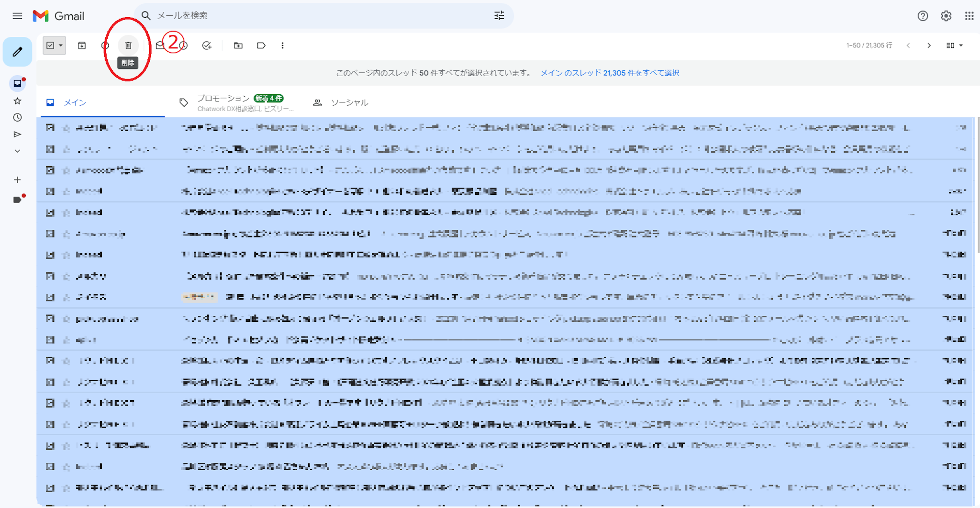Uncheck the second email row's checkbox
Screen dimensions: 980x508
click(x=50, y=149)
